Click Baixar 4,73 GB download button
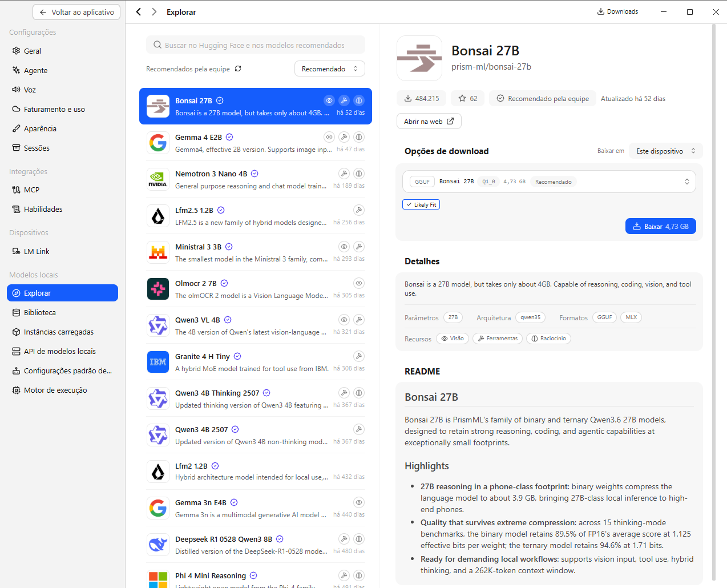727x588 pixels. (x=661, y=226)
